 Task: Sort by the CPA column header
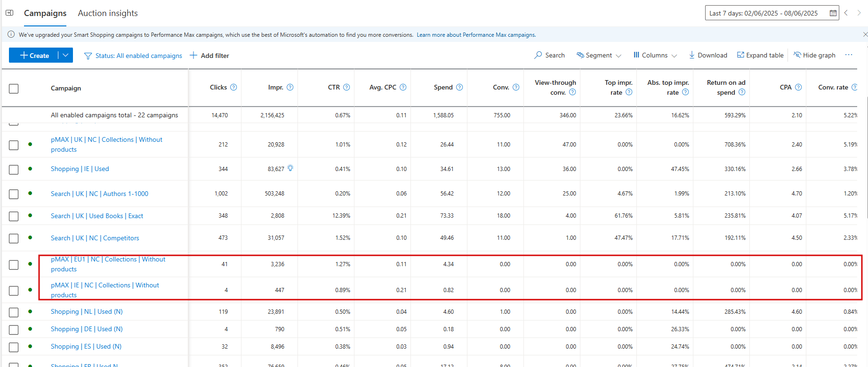pos(786,87)
